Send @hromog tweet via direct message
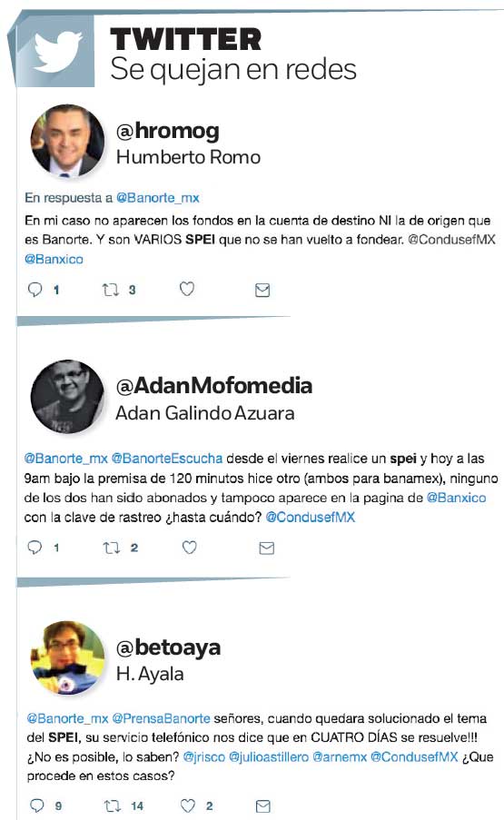Viewport: 504px width, 820px height. [x=262, y=291]
